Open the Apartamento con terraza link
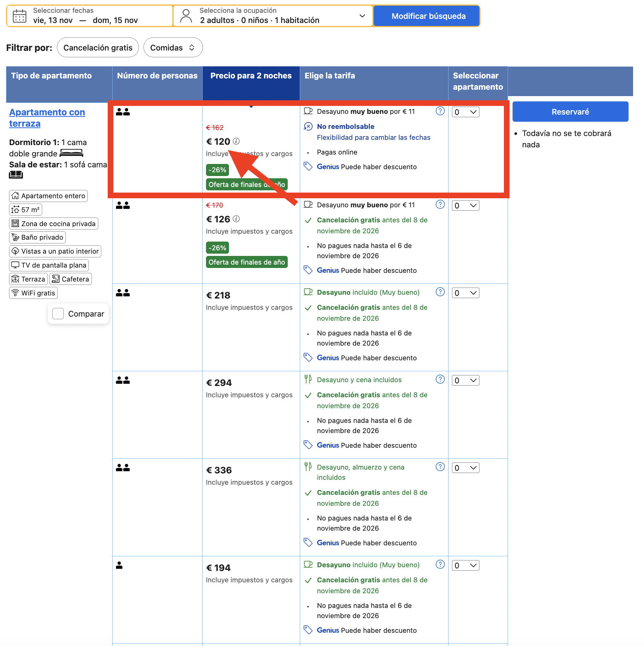The width and height of the screenshot is (644, 646). [x=47, y=118]
